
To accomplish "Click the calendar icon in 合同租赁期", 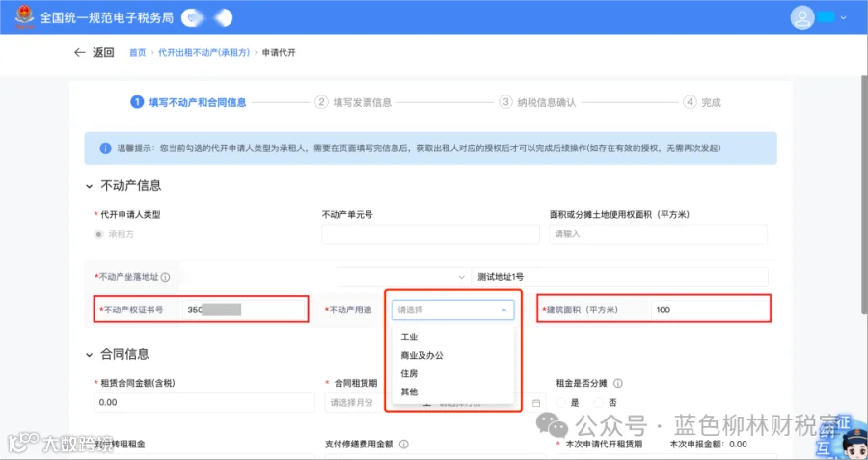I will [536, 403].
